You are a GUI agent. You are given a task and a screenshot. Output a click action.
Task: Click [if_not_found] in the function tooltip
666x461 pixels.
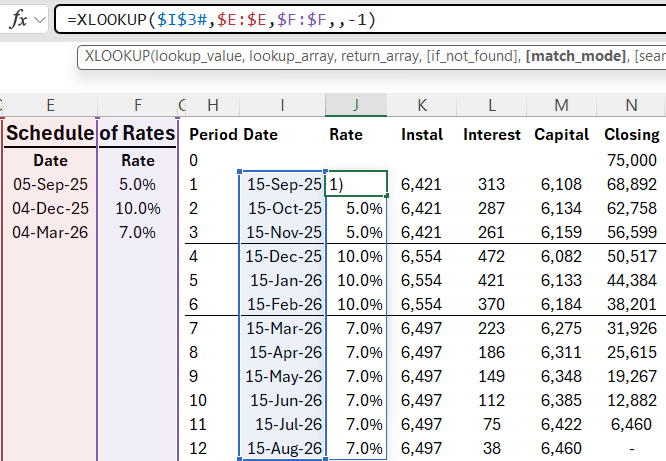(472, 56)
